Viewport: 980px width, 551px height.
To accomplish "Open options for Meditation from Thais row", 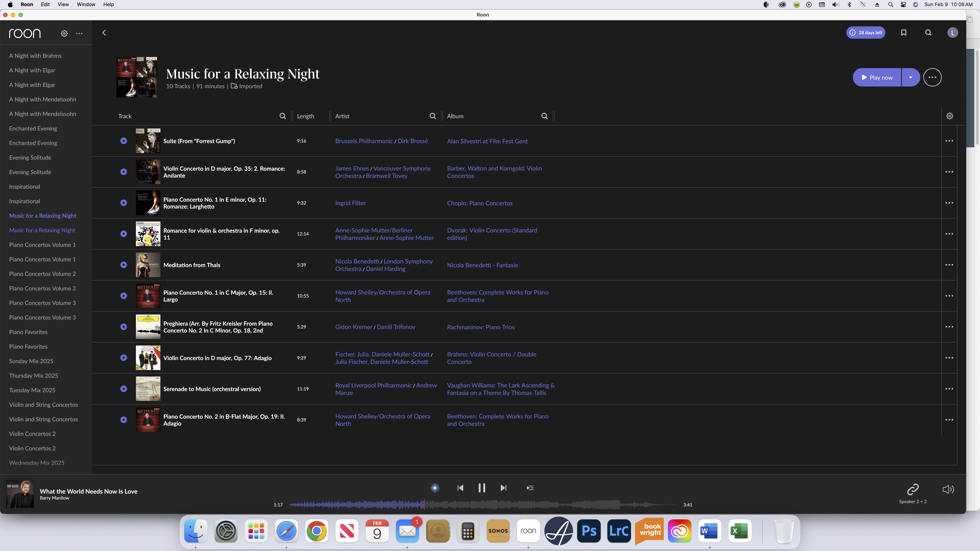I will [949, 265].
